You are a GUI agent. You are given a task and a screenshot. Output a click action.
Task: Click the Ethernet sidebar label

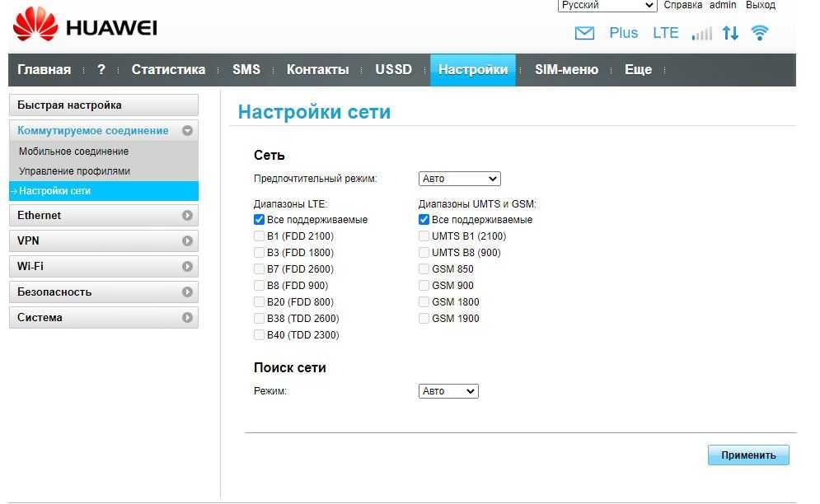39,216
